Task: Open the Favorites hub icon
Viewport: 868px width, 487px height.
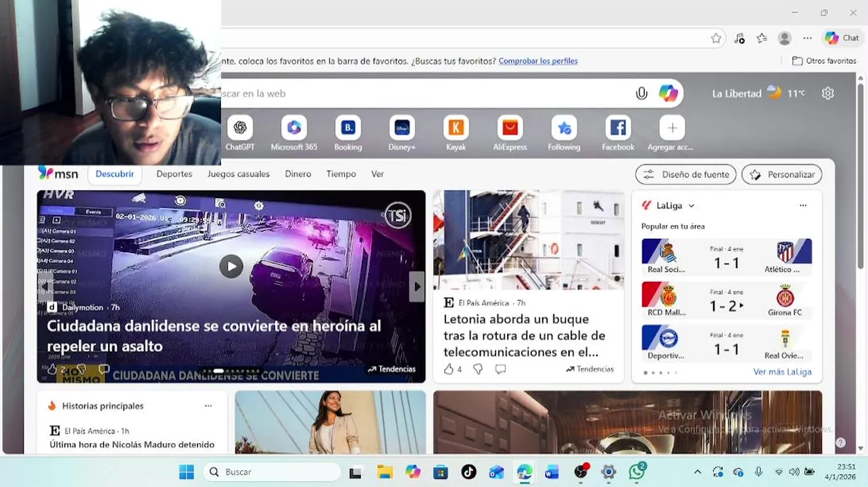Action: click(762, 39)
